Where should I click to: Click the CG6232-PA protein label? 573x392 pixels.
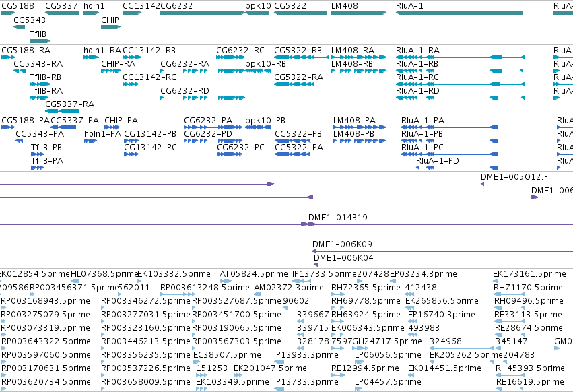coord(208,121)
